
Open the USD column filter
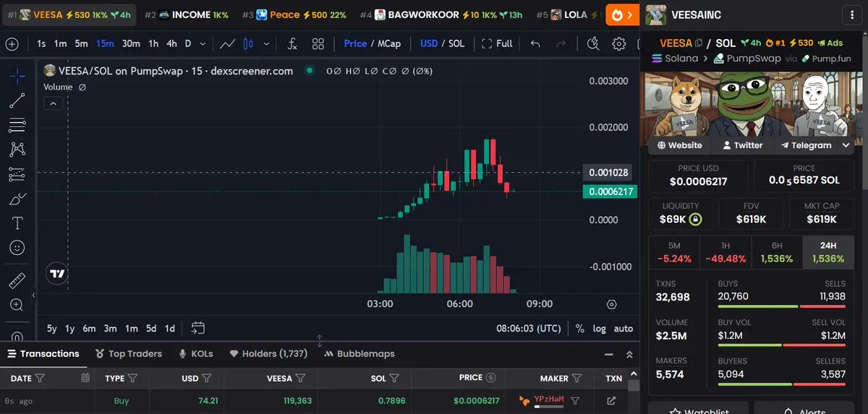click(x=207, y=378)
